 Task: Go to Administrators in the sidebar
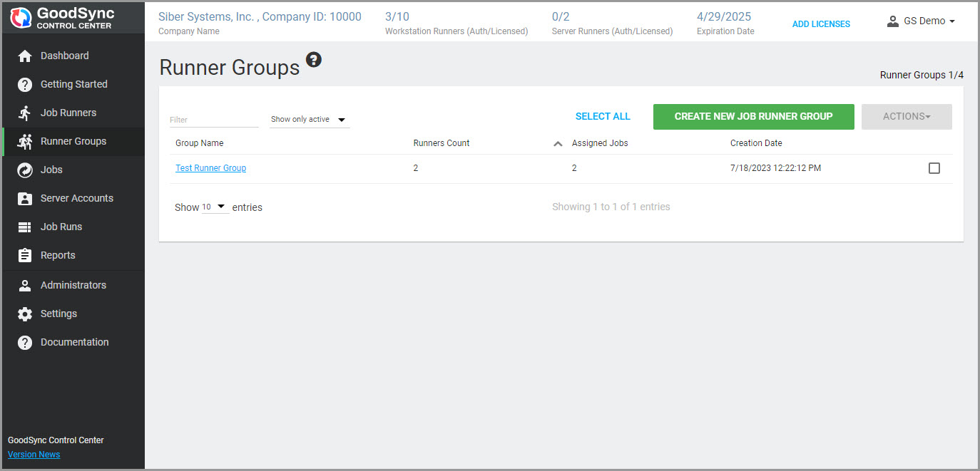(x=73, y=285)
